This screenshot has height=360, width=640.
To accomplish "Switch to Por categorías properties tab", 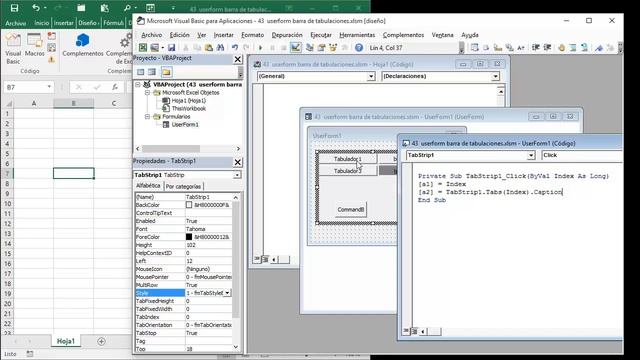I will 183,187.
